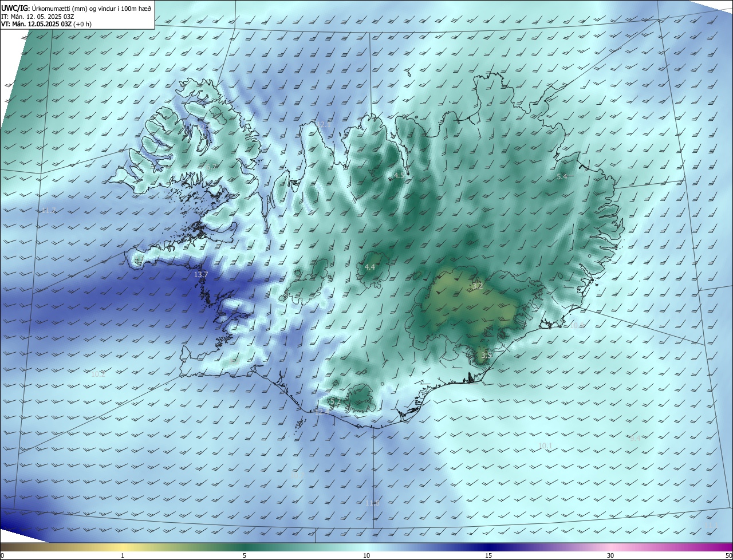Click the 3.2 value label on the large glacier
733x560 pixels.
(x=478, y=286)
